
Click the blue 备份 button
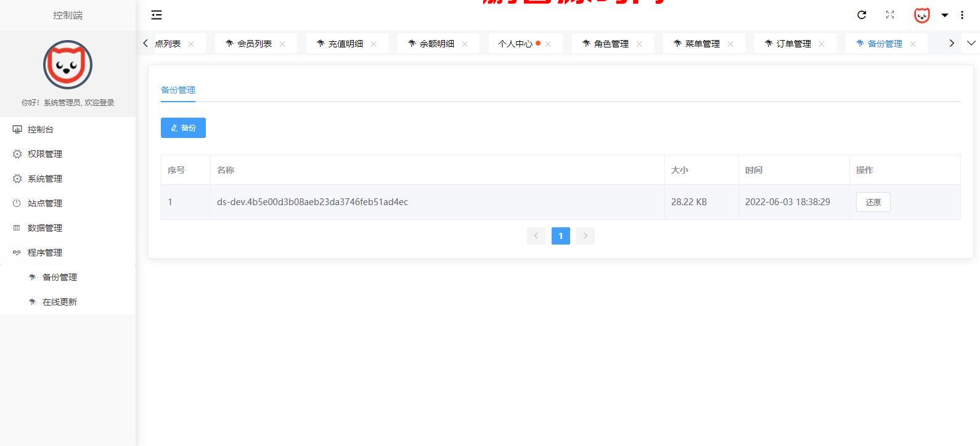[x=183, y=128]
